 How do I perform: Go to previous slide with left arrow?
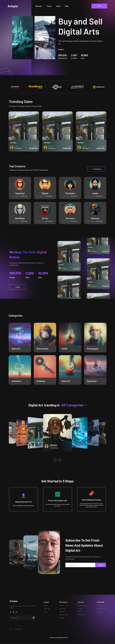pyautogui.click(x=55, y=460)
